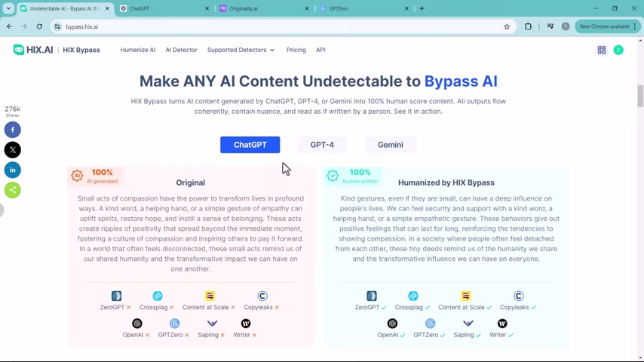Viewport: 644px width, 362px height.
Task: Close the ChatGPT browser tab
Action: coord(207,8)
